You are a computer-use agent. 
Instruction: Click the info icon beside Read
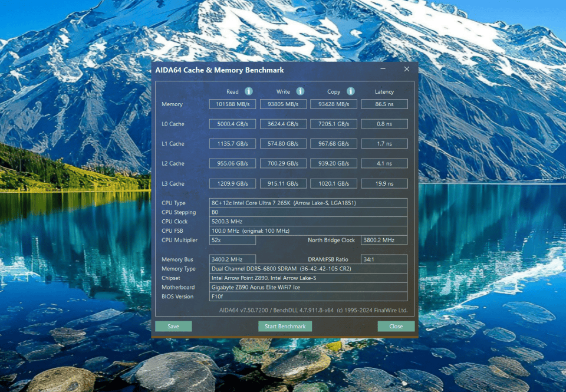click(249, 91)
